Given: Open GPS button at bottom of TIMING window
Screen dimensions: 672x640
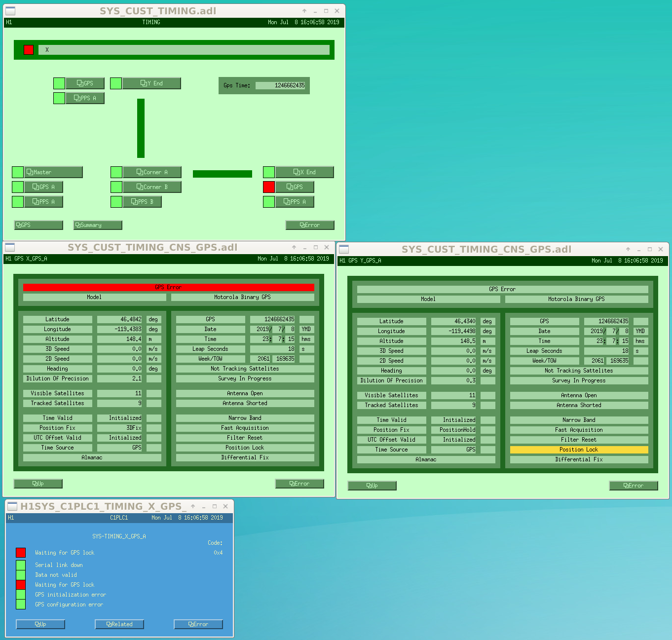Looking at the screenshot, I should click(x=38, y=225).
